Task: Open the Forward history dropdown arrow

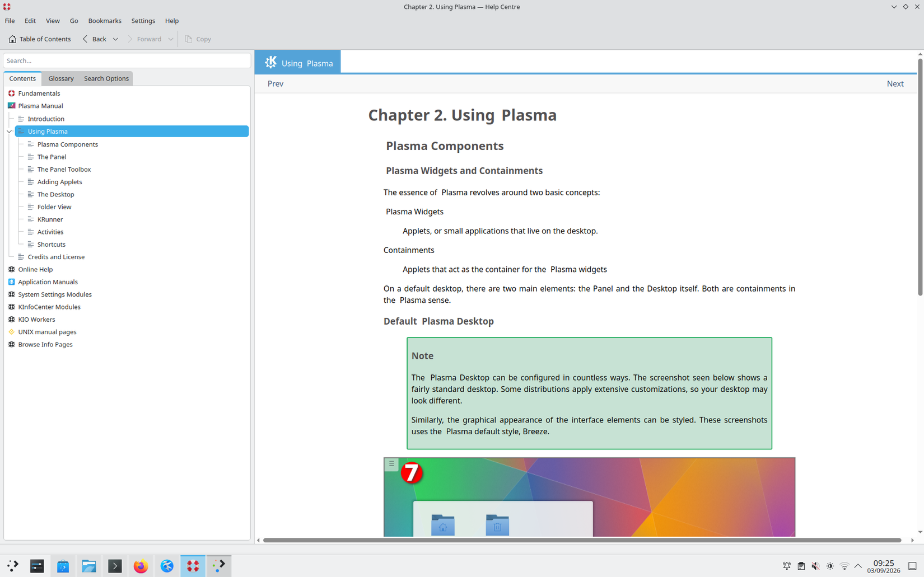Action: point(170,39)
